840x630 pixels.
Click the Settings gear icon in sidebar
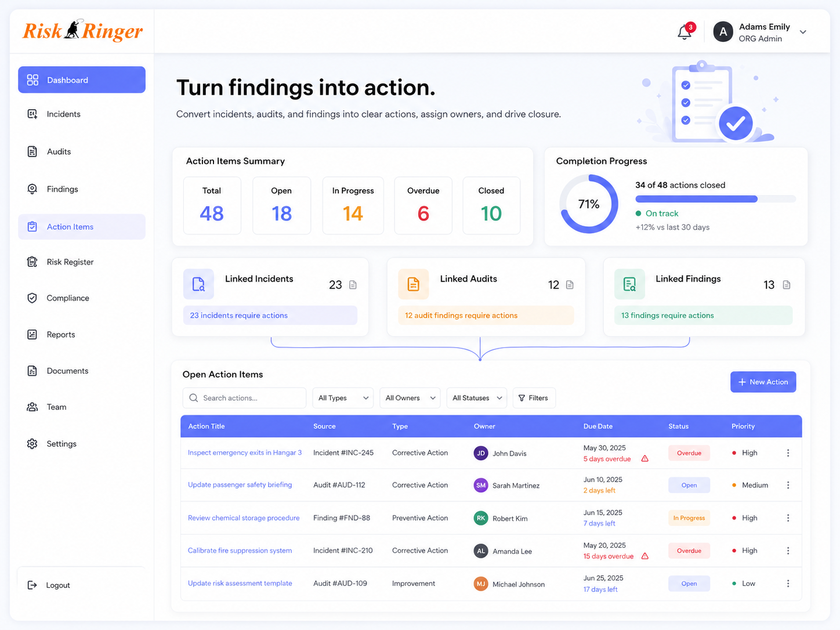point(32,444)
